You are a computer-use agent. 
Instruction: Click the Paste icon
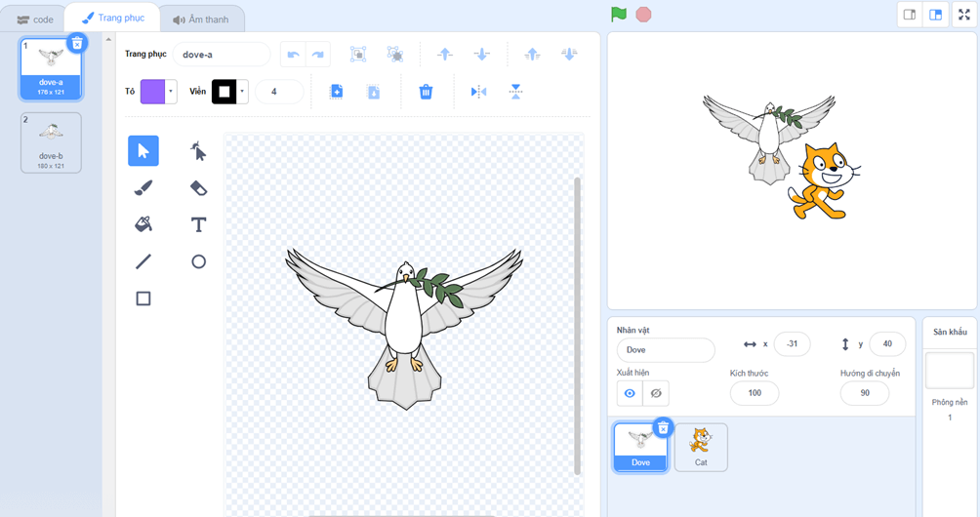373,92
